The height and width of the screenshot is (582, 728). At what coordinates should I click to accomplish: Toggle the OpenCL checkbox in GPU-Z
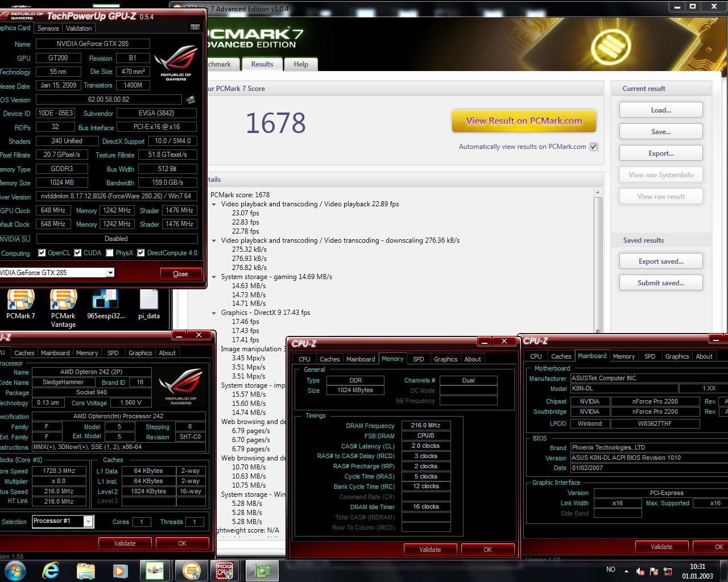(42, 253)
